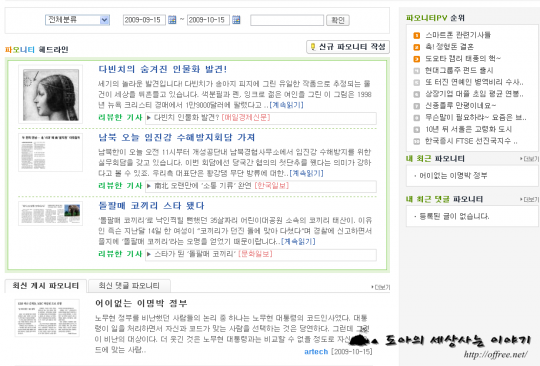Click the rank 7 badge beside 신종플루 item
This screenshot has width=540, height=366.
(x=417, y=106)
